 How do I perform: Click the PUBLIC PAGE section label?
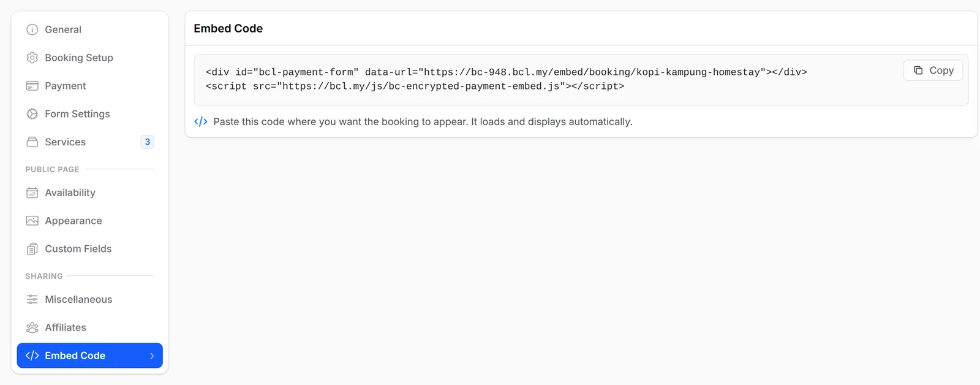pos(52,169)
